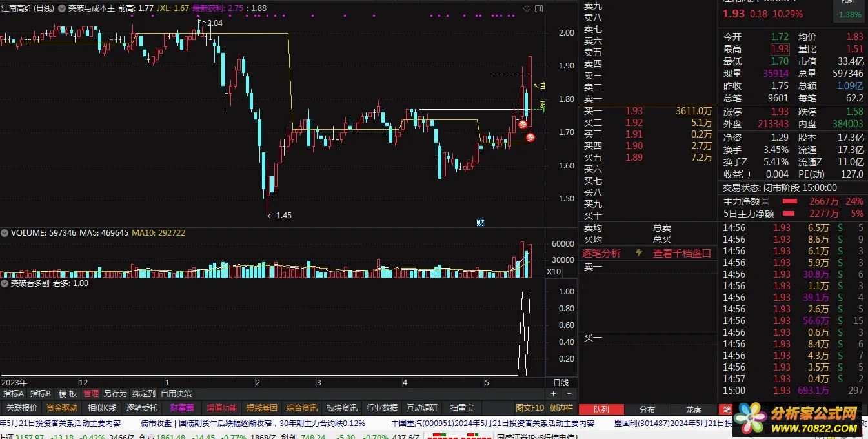Expand the VOLUME indicator header arrow
Viewport: 868px width, 439px height.
pos(5,232)
